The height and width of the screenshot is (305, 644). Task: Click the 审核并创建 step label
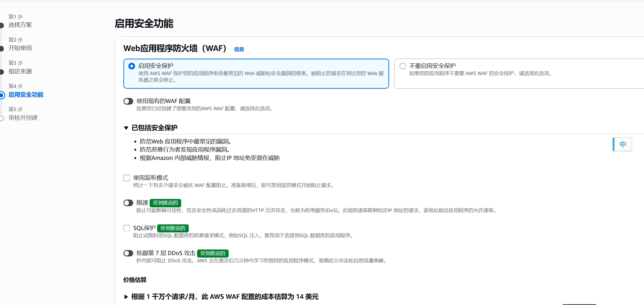click(23, 118)
